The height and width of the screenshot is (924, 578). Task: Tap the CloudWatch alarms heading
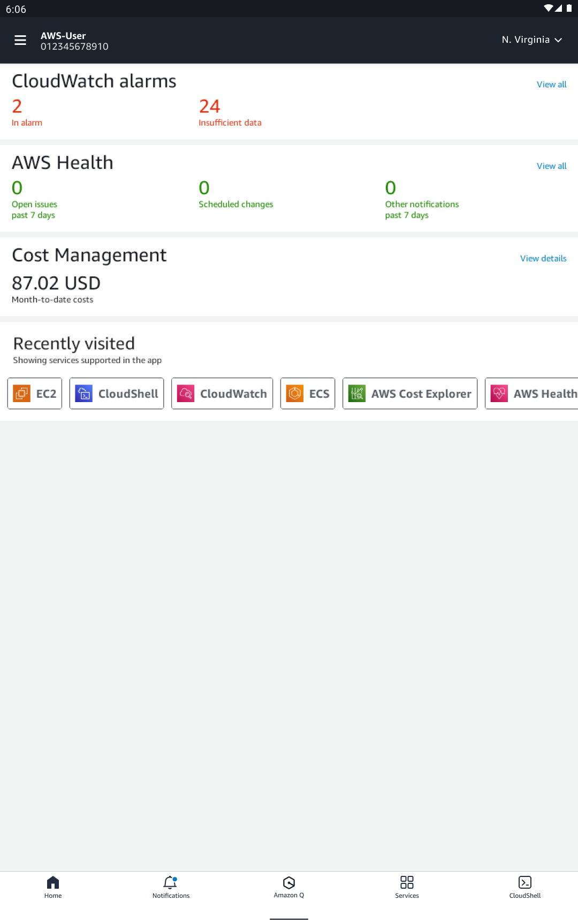94,81
